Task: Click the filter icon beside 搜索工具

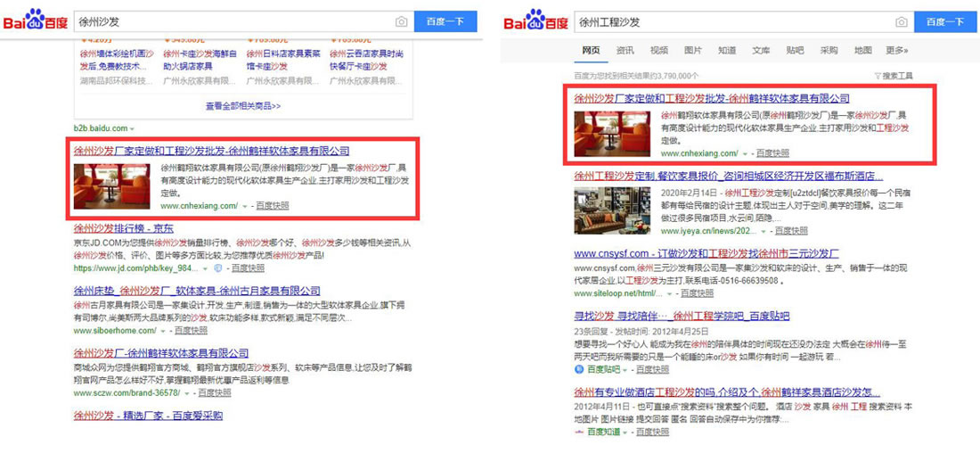Action: pyautogui.click(x=878, y=77)
